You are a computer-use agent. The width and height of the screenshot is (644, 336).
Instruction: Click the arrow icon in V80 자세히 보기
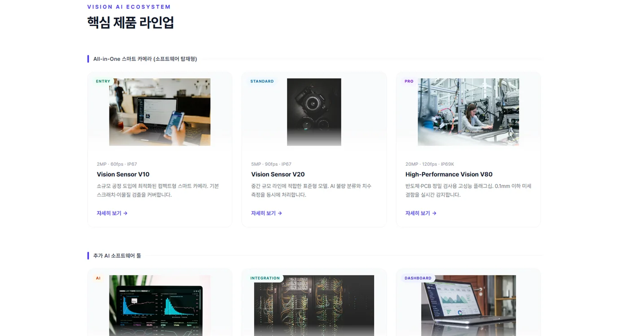tap(434, 213)
